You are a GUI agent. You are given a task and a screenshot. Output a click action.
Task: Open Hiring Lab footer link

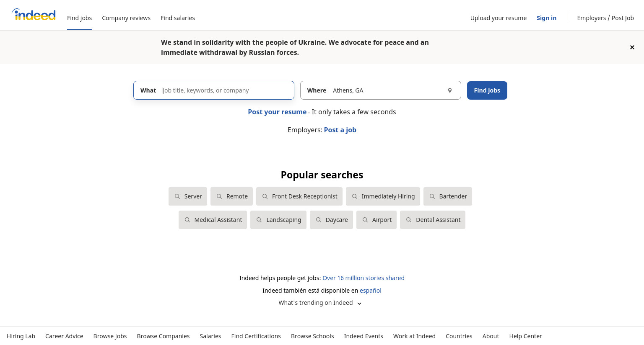pos(21,336)
